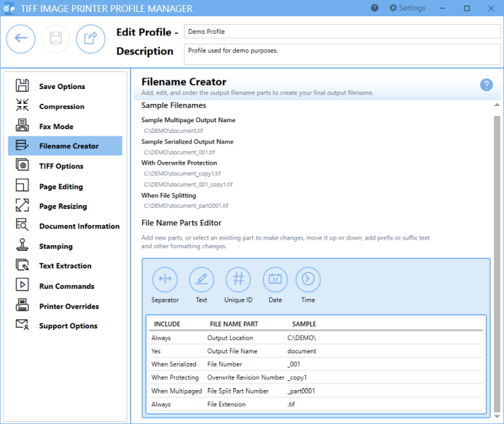
Task: Click the '_part0001' sample cell
Action: click(x=301, y=391)
